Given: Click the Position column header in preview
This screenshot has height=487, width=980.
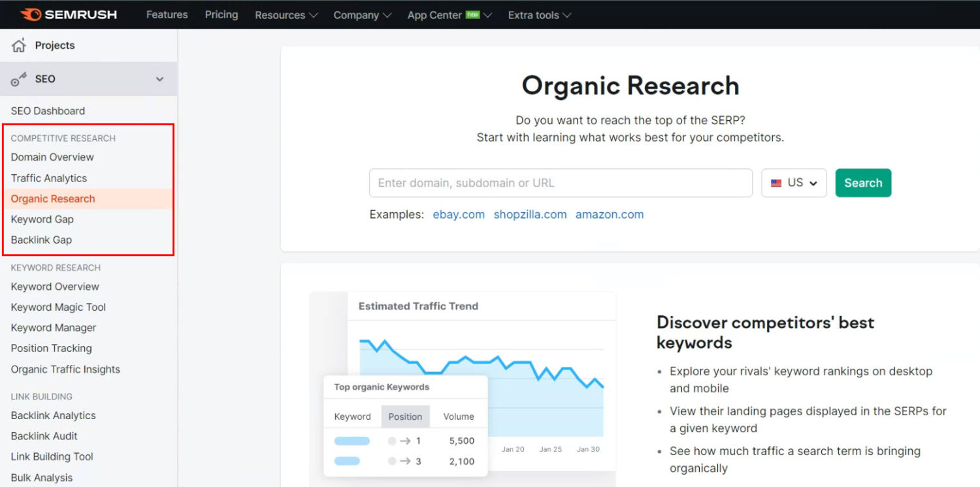Looking at the screenshot, I should 405,416.
